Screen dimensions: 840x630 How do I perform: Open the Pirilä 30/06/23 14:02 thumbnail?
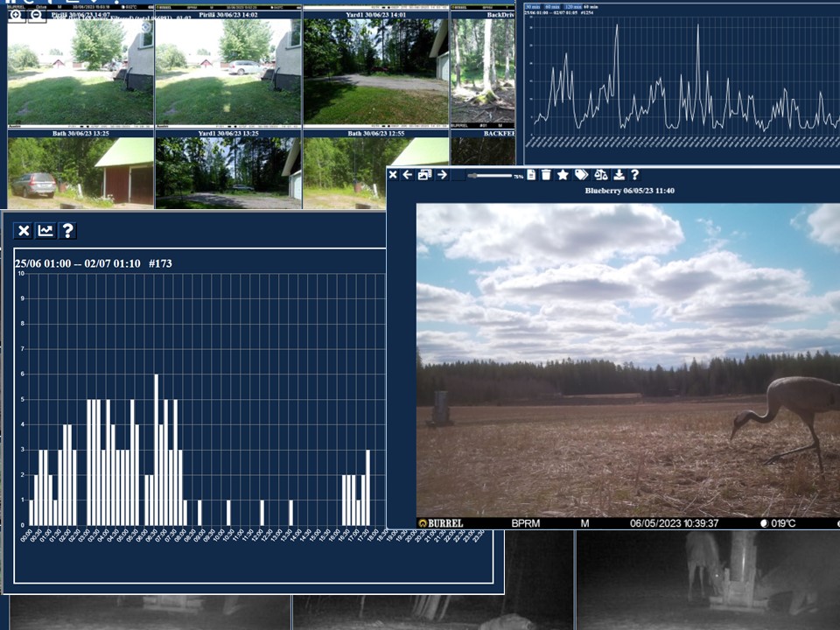[228, 70]
